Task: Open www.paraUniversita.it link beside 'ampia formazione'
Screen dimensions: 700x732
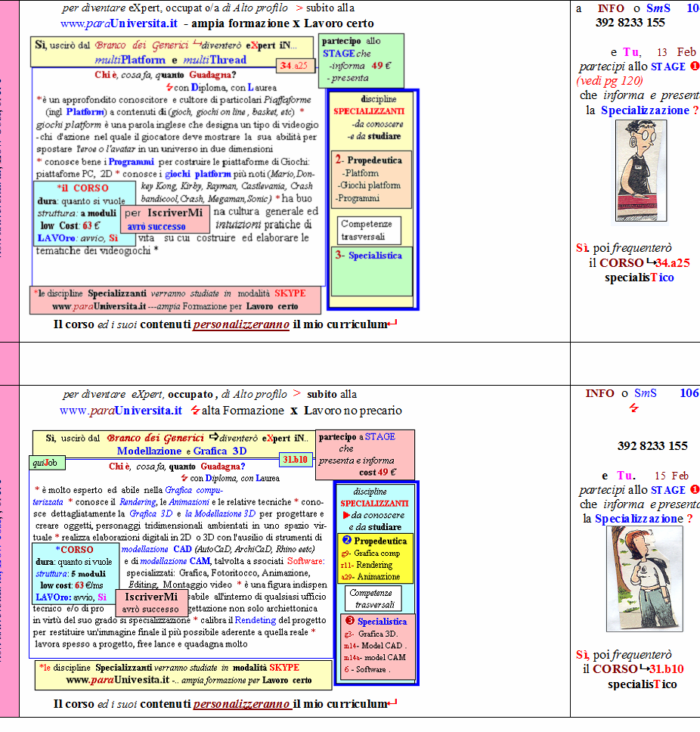Action: pos(119,23)
